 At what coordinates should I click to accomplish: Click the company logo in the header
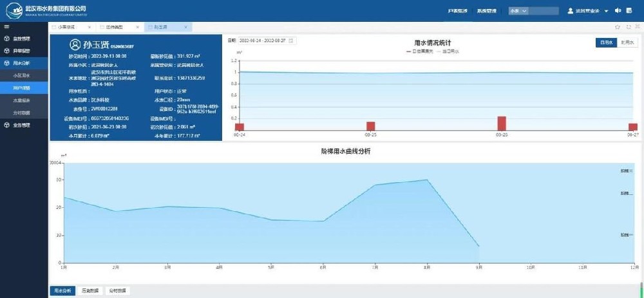pyautogui.click(x=12, y=9)
